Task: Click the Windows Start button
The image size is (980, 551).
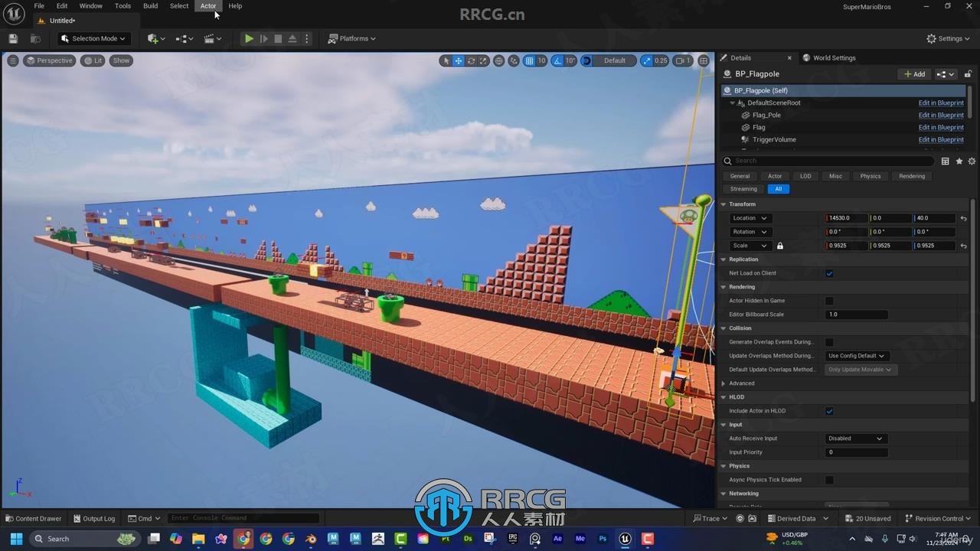Action: (15, 539)
